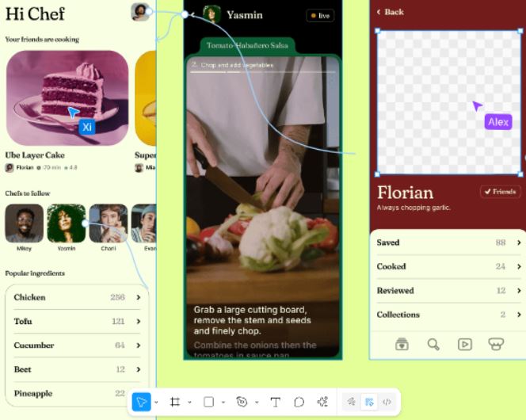
Task: Click the Collections row label
Action: coord(398,315)
